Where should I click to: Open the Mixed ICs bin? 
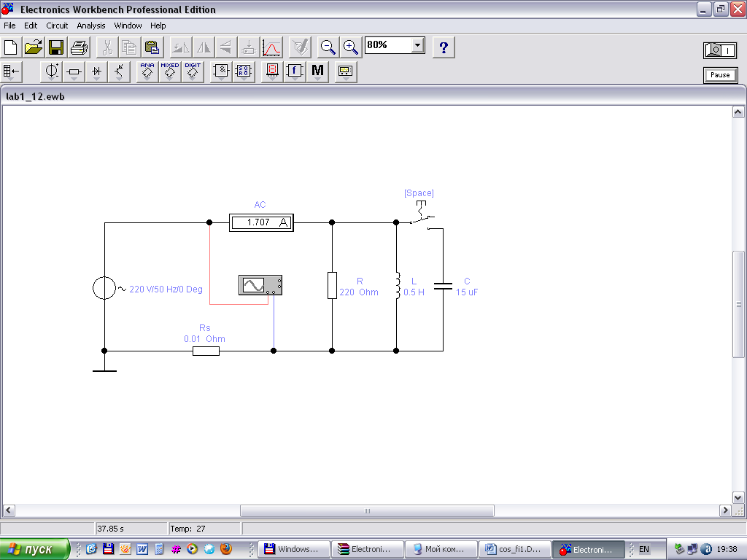coord(170,71)
